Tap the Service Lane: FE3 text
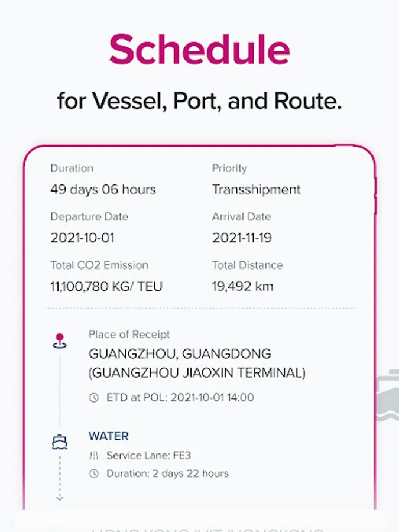The image size is (399, 532). (x=148, y=456)
